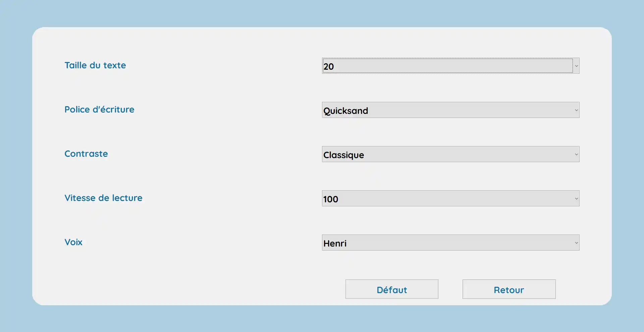
Task: Click the "Voix" label
Action: click(x=73, y=242)
